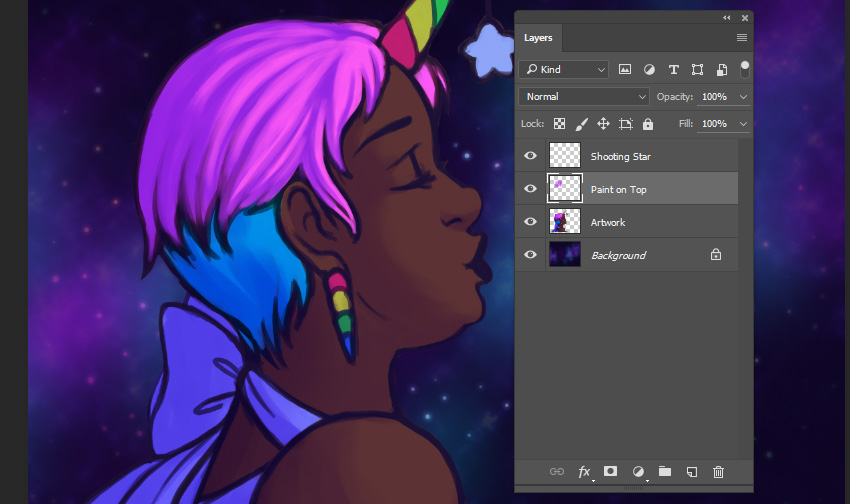
Task: Select the Layers tab
Action: (x=538, y=38)
